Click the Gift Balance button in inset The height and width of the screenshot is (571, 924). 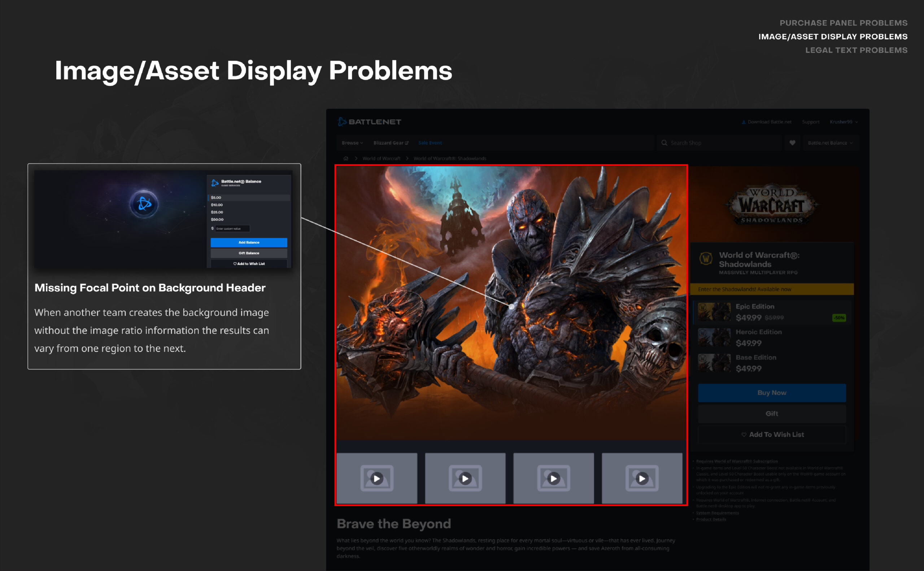(249, 253)
